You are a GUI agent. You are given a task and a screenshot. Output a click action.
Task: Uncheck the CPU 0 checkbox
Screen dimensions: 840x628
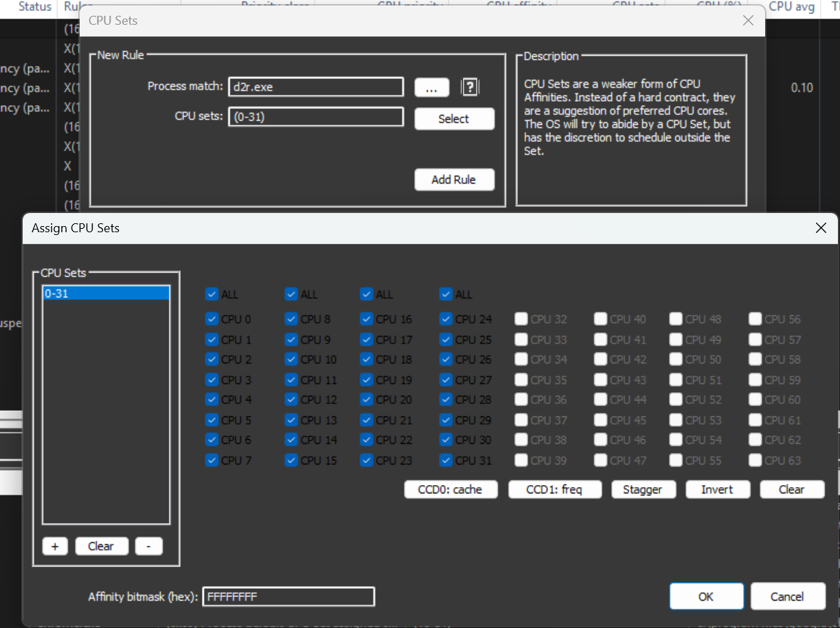point(212,319)
